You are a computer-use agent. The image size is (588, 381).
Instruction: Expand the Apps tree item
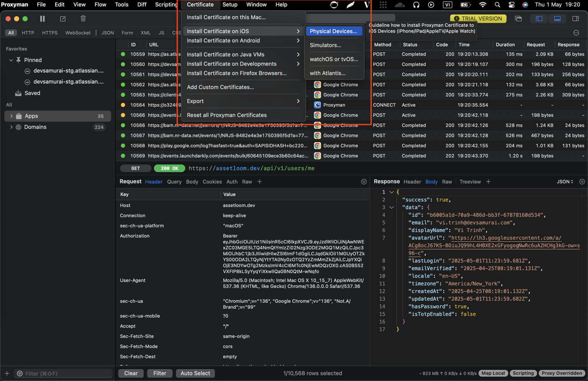(x=11, y=116)
